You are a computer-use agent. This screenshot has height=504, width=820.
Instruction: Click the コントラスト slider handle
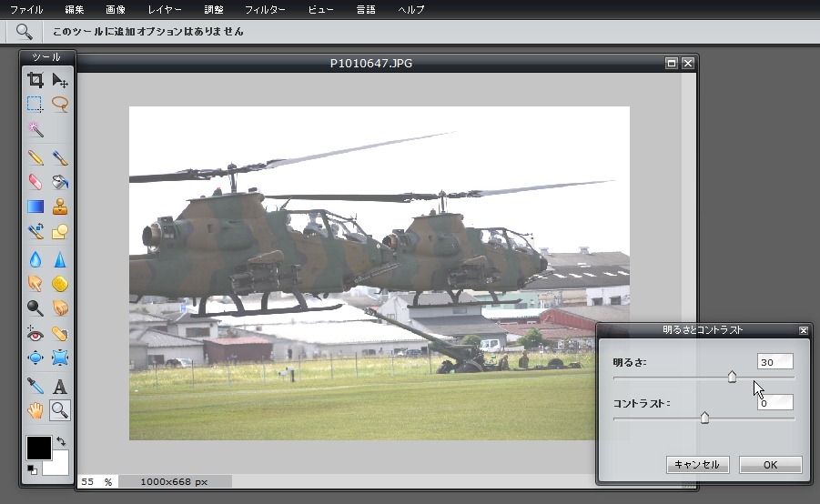click(x=704, y=418)
